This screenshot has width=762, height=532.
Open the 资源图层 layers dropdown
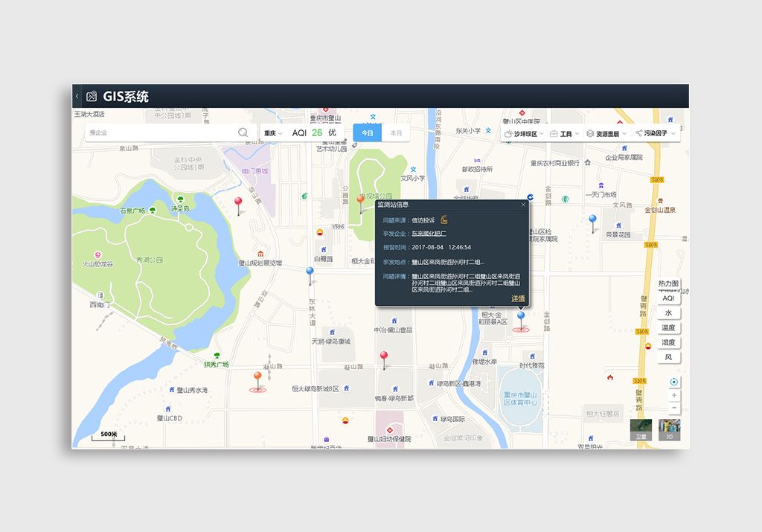point(606,134)
